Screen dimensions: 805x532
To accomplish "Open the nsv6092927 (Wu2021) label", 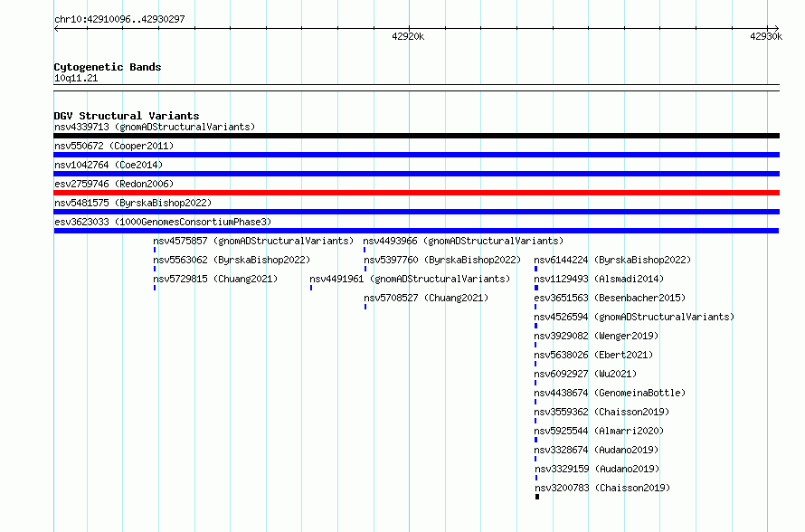I will pyautogui.click(x=585, y=374).
